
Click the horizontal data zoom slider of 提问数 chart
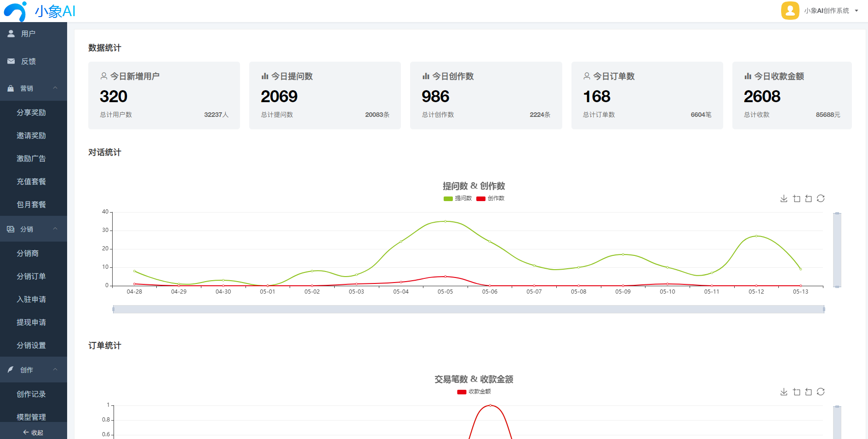point(468,309)
